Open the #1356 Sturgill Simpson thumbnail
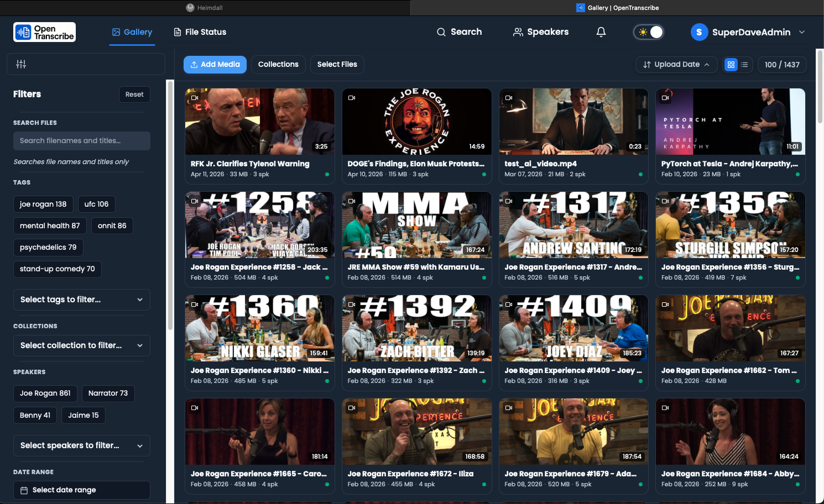This screenshot has width=824, height=504. 731,225
